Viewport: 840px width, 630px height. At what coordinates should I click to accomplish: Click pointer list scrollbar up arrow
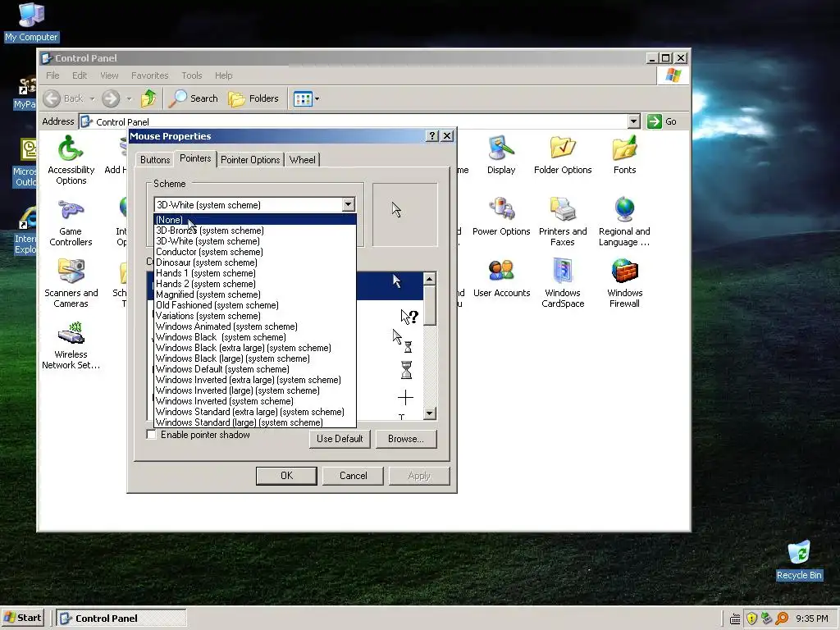pos(430,279)
